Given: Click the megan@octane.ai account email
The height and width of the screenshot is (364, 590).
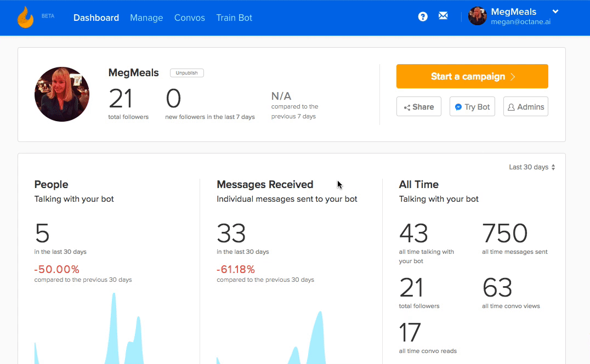Looking at the screenshot, I should click(x=520, y=22).
